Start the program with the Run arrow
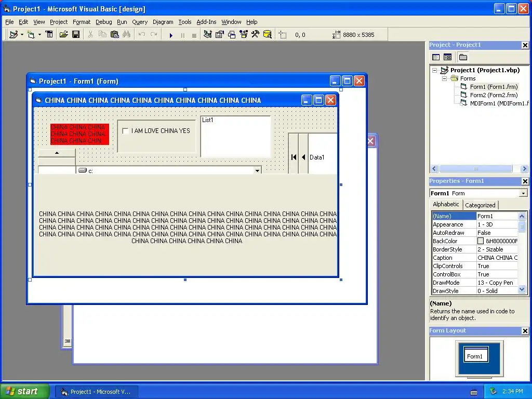Screen dimensions: 532x399 click(x=171, y=35)
